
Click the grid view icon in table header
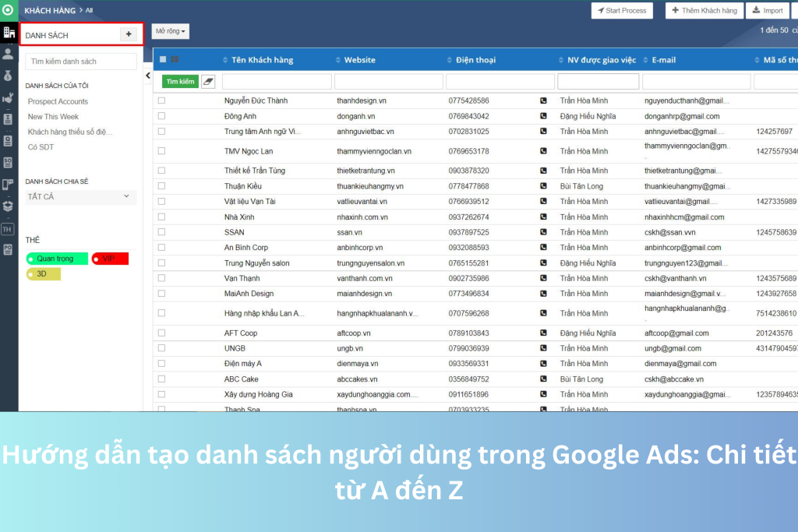coord(175,59)
